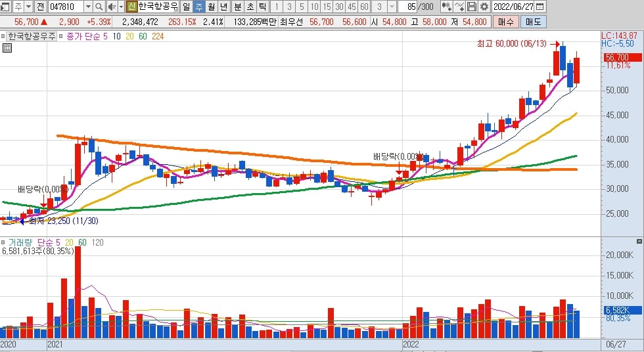
Task: Click the volume tag 6,582K
Action: click(622, 311)
